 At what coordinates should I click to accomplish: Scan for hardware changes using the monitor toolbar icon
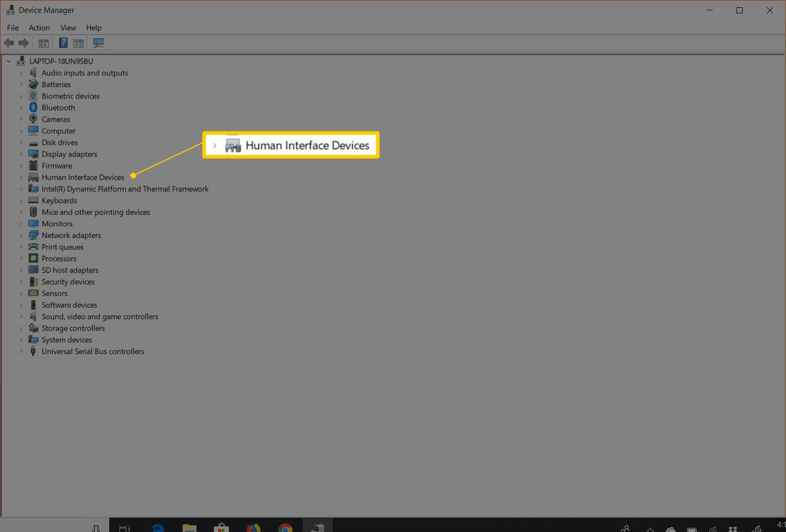click(98, 43)
